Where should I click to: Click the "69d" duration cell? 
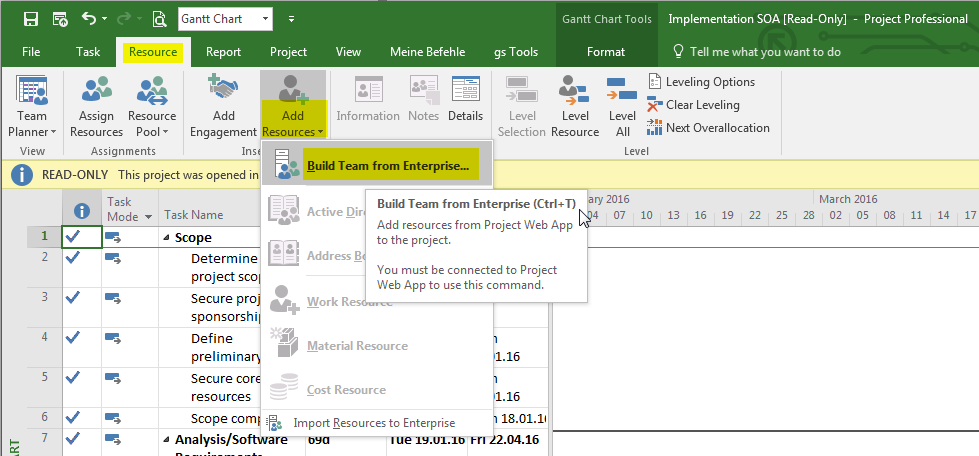tap(317, 439)
